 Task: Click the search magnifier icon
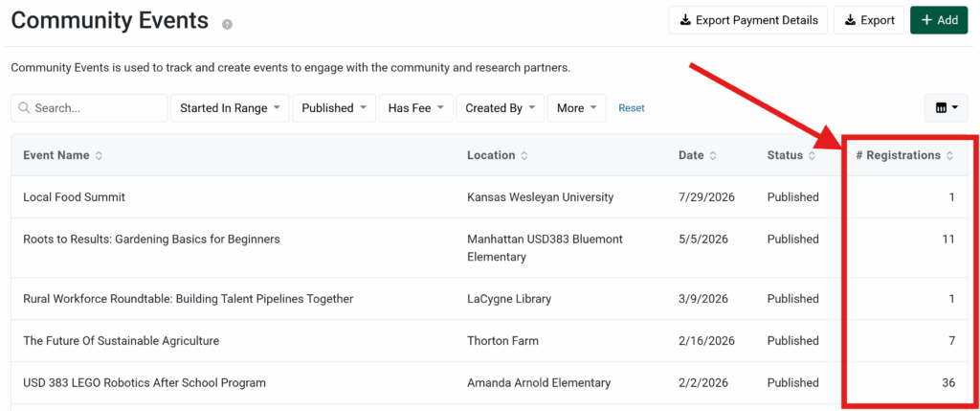24,108
